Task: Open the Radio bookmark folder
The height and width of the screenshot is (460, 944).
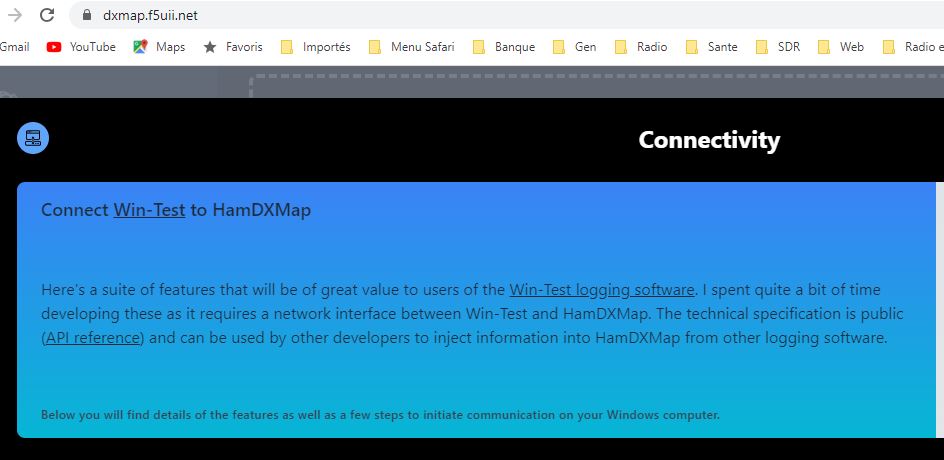Action: point(641,46)
